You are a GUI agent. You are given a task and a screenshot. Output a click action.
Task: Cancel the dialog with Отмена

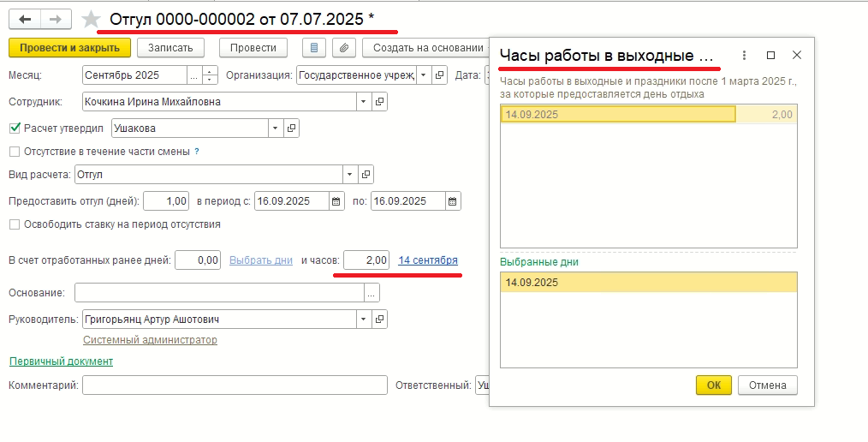coord(767,385)
